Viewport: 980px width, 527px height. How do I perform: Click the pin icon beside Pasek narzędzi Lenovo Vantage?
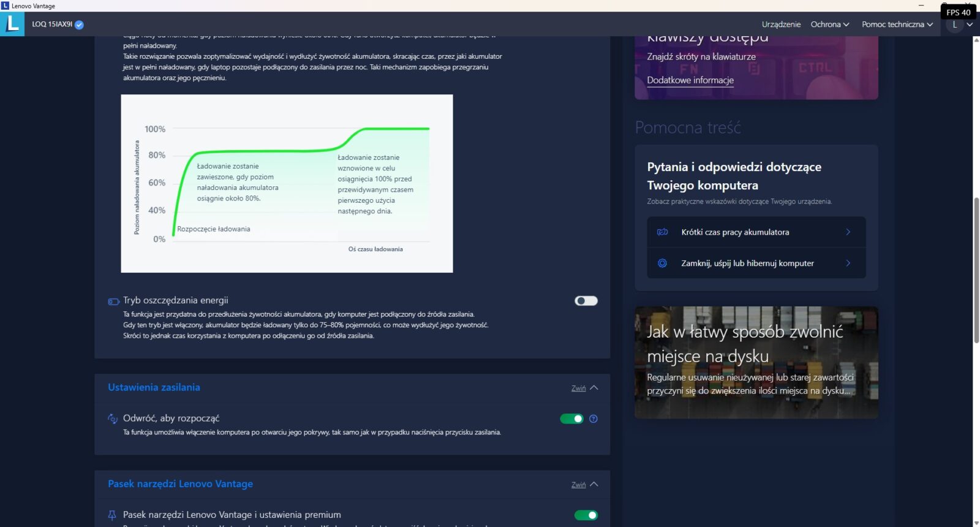click(112, 515)
